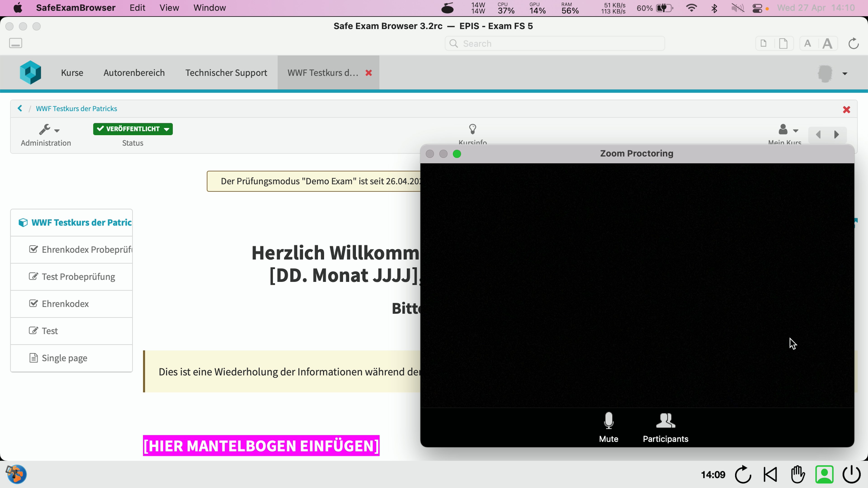Open the Autorenbereich tab
This screenshot has width=868, height=488.
pyautogui.click(x=134, y=73)
